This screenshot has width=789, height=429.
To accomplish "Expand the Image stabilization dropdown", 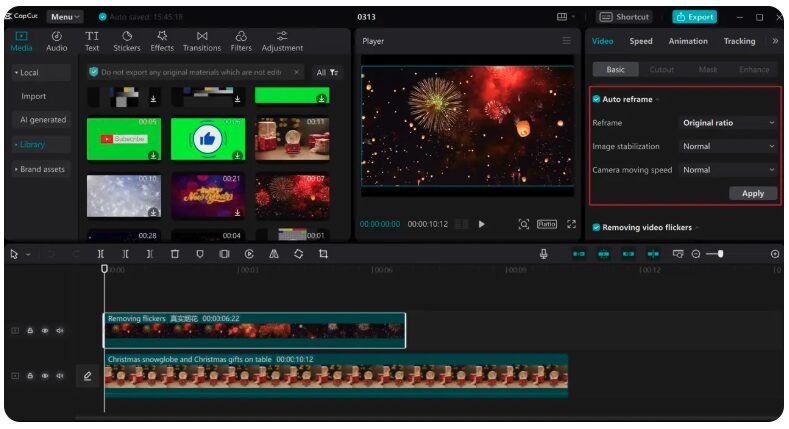I will (728, 146).
